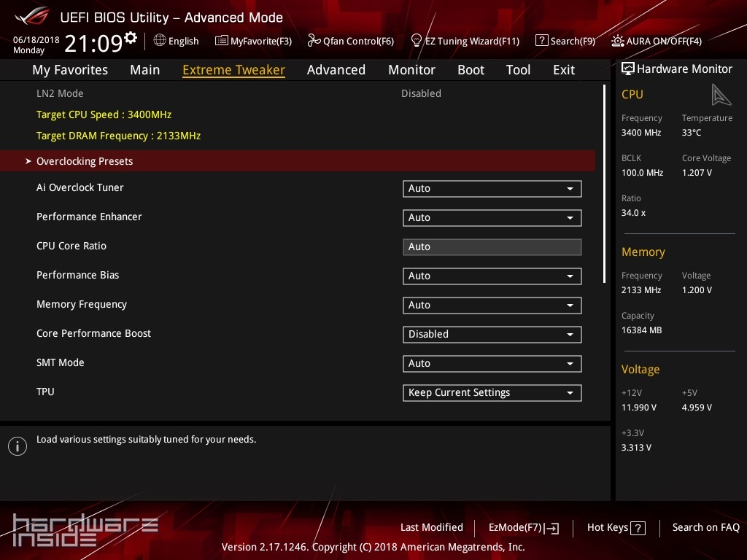Open the TPU dropdown
The height and width of the screenshot is (560, 747).
click(492, 393)
